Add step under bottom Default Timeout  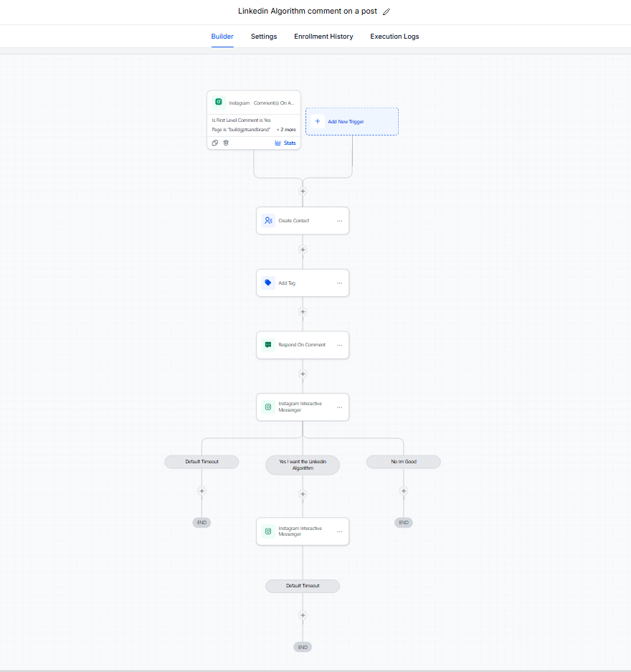pyautogui.click(x=303, y=615)
